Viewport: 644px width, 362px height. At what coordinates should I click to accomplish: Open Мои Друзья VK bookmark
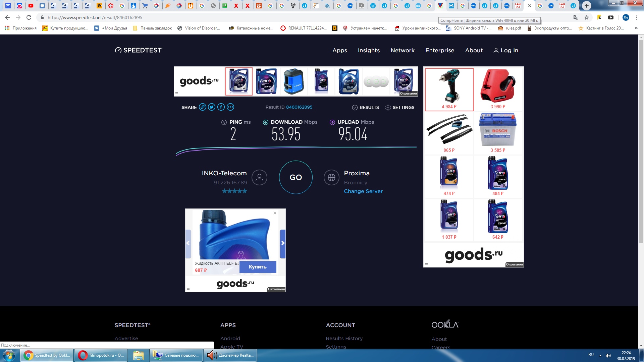[111, 28]
